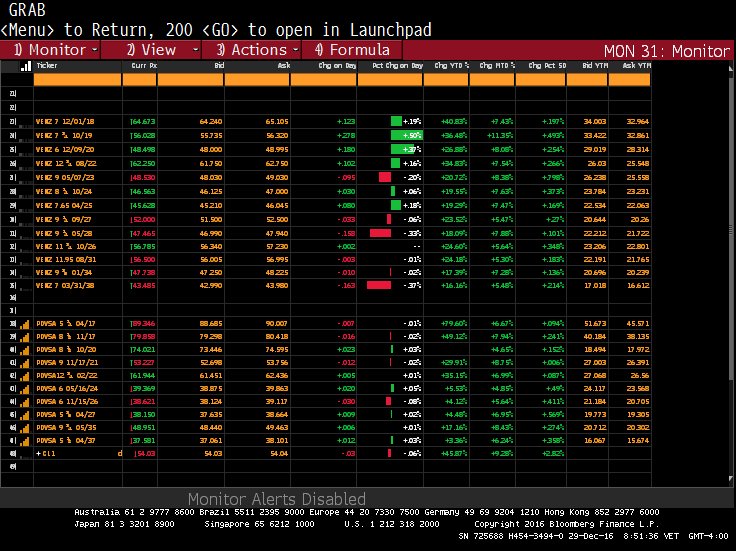Click the scroll up arrow of monitor
This screenshot has height=551, width=736.
point(730,69)
